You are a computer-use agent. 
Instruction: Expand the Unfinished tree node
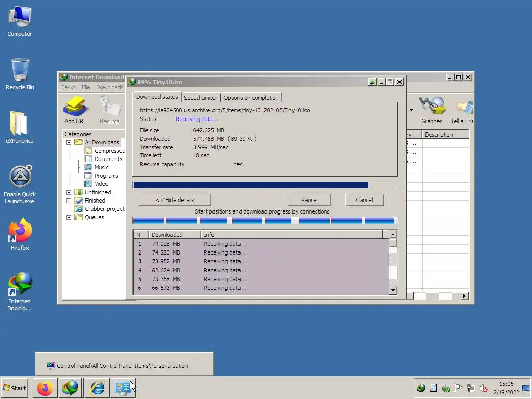click(x=69, y=192)
